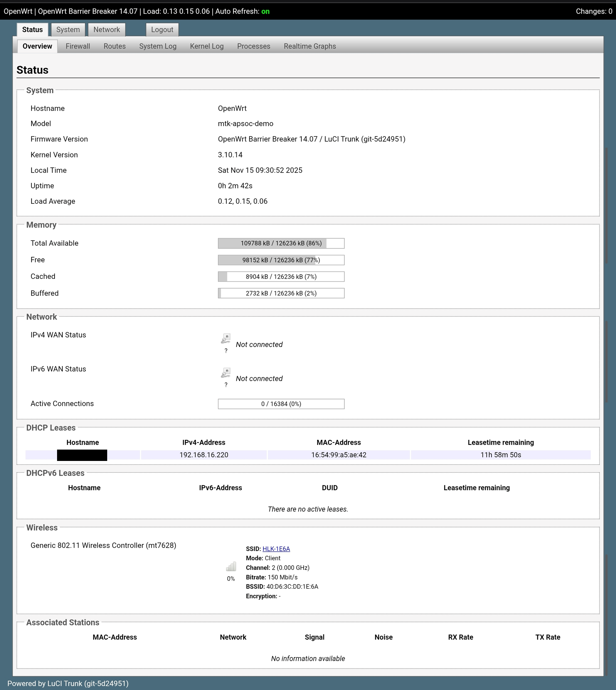The image size is (616, 690).
Task: Click the IPv6 WAN status network icon
Action: [226, 373]
